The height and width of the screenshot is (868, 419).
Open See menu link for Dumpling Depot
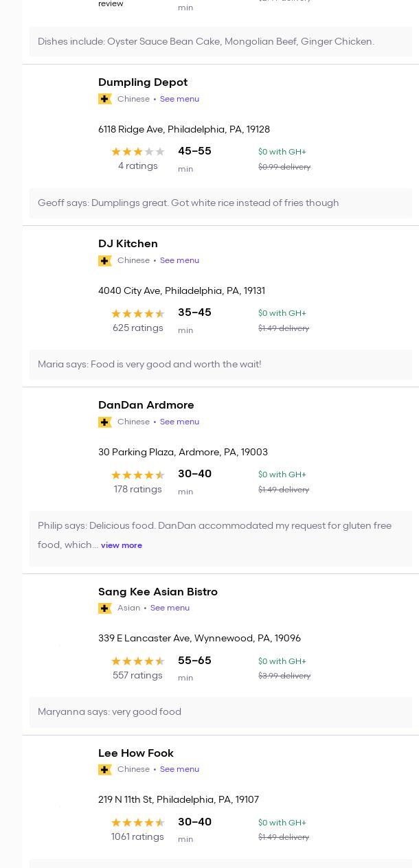click(x=179, y=99)
